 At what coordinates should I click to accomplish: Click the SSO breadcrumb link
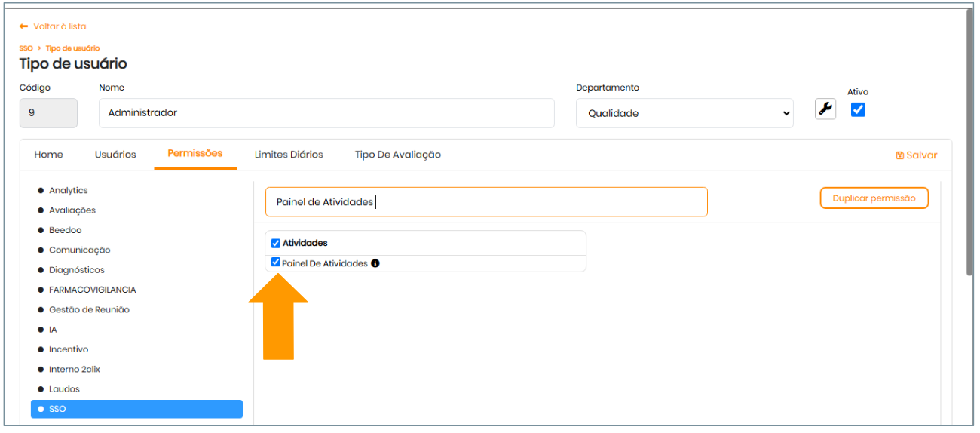(x=26, y=48)
